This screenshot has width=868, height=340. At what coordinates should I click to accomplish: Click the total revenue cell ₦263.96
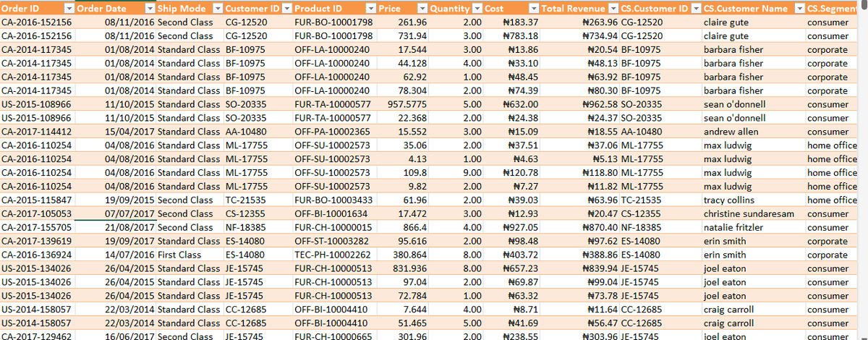tap(580, 22)
